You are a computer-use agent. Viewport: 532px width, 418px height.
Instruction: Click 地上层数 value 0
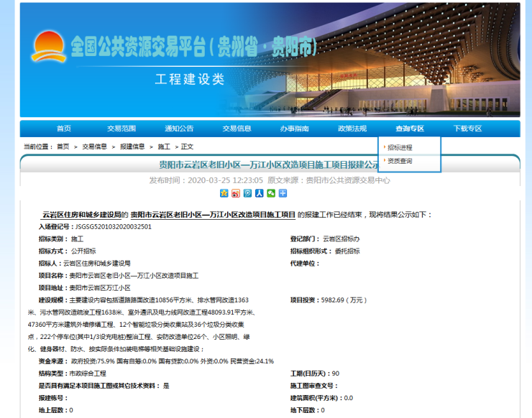point(71,410)
